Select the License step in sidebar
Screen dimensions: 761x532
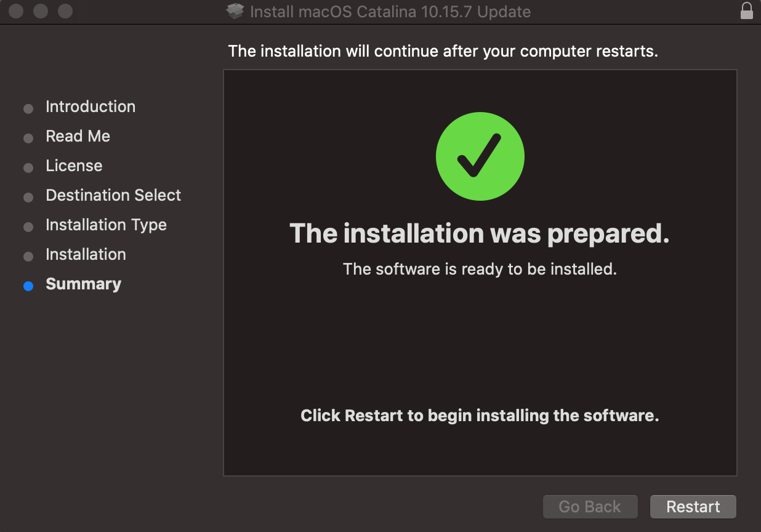pyautogui.click(x=74, y=166)
